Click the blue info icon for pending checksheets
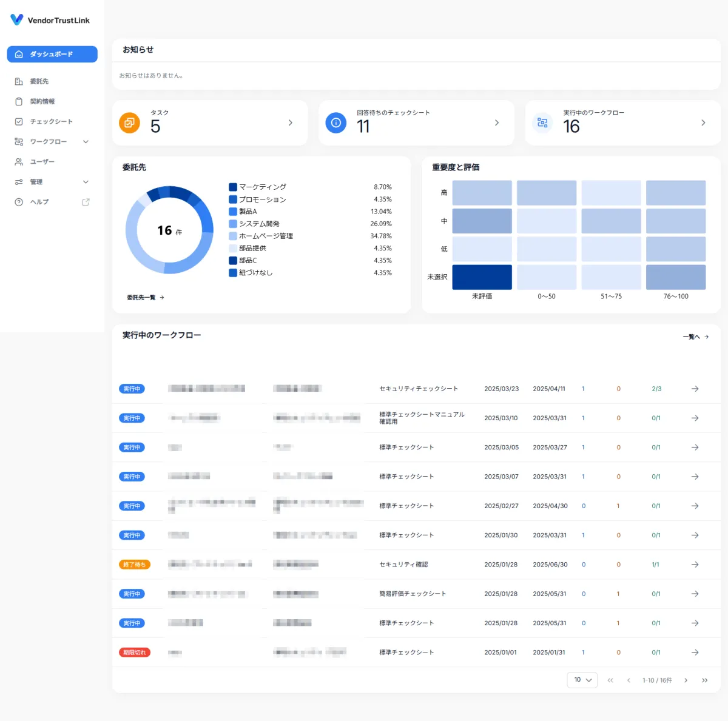Viewport: 728px width, 721px height. tap(335, 123)
